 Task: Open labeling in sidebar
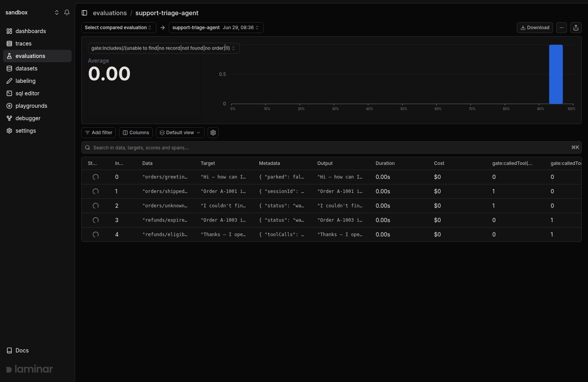point(37,81)
